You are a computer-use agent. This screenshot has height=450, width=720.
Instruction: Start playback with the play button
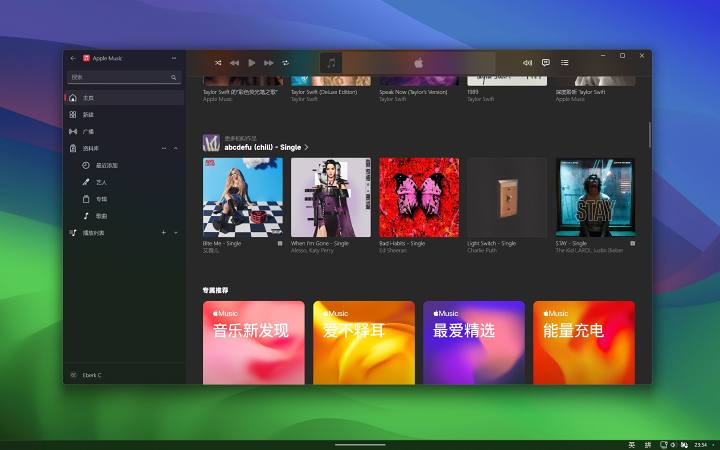(252, 62)
